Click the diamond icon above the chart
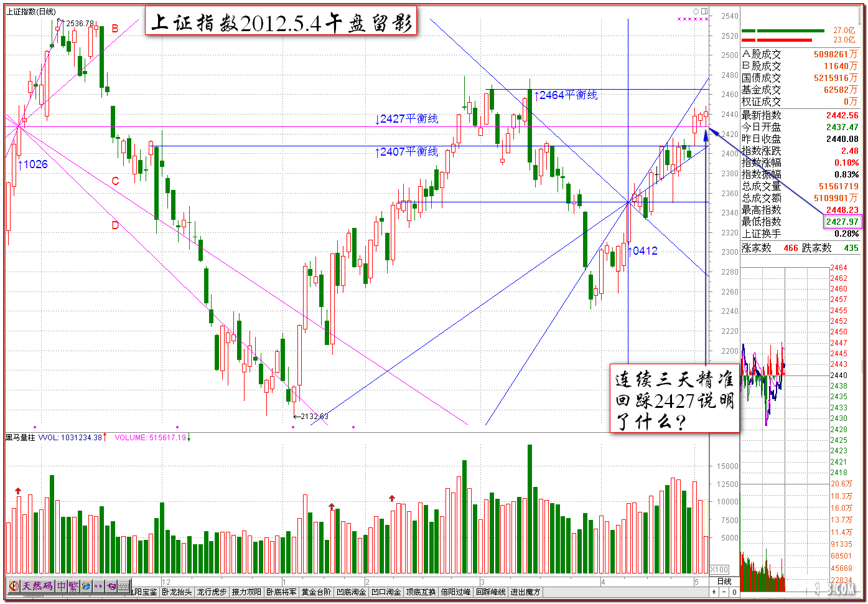The width and height of the screenshot is (868, 604). (696, 11)
